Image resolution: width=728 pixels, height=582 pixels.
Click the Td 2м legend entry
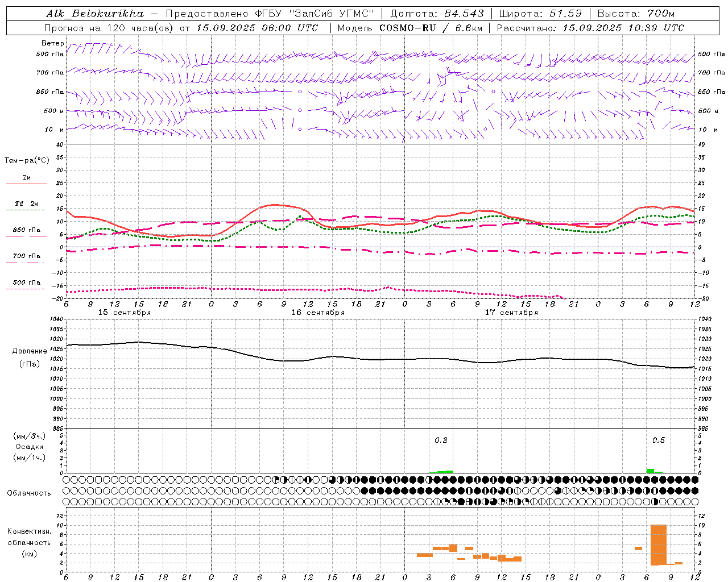tap(26, 203)
